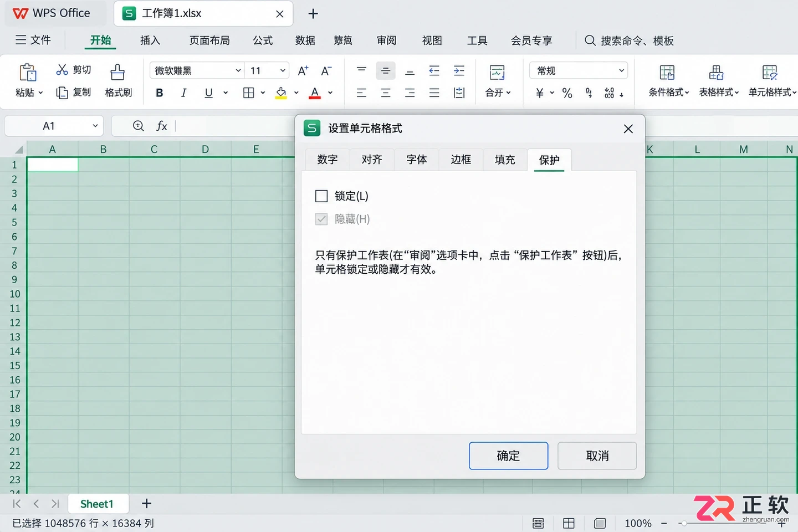
Task: Expand the Paste options arrow
Action: coord(40,93)
